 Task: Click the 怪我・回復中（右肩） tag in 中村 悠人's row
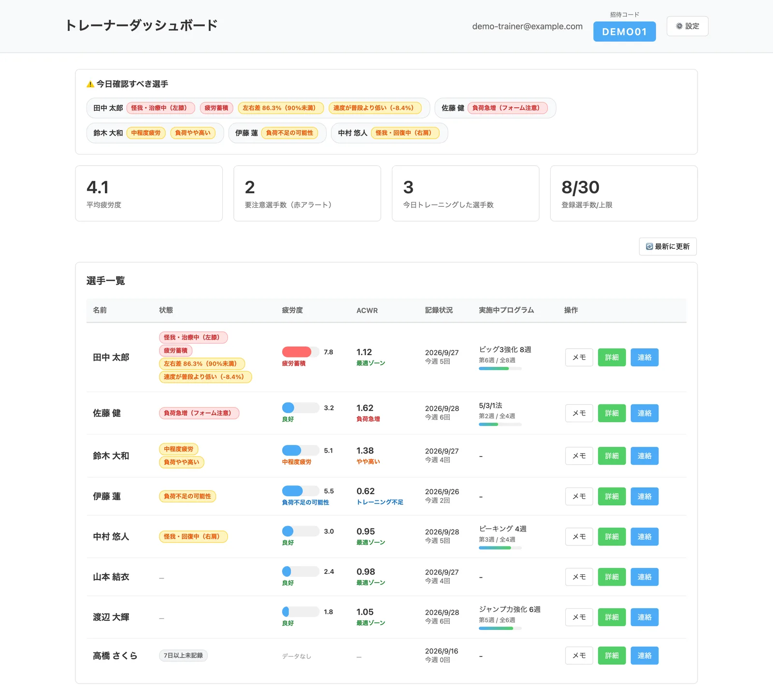(193, 537)
